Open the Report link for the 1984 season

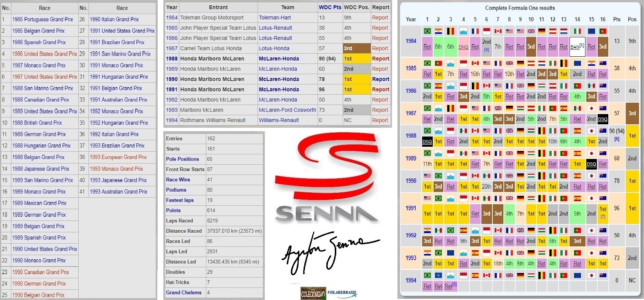(x=380, y=17)
